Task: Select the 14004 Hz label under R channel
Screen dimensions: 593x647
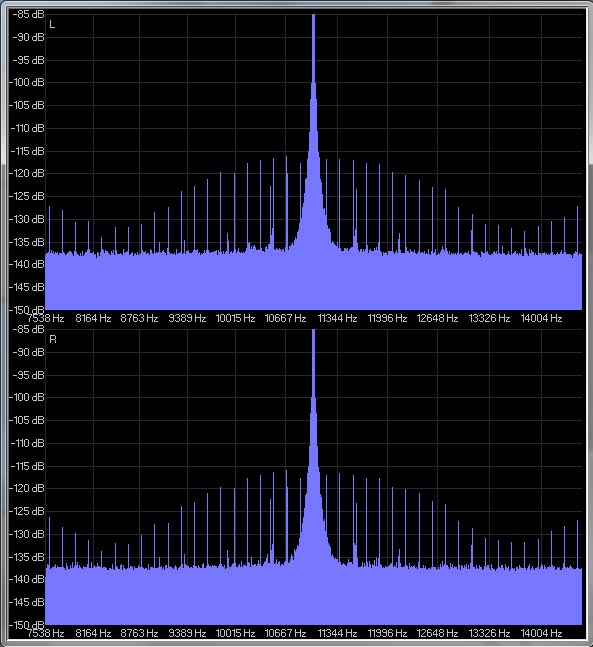Action: click(x=541, y=633)
